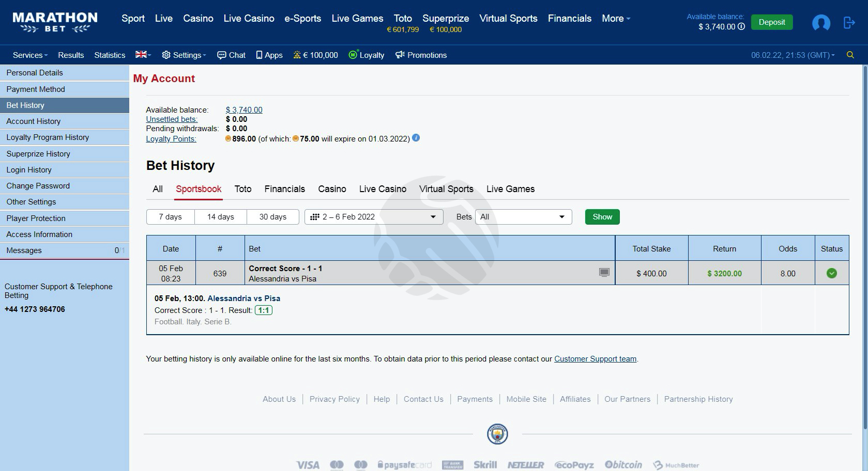This screenshot has width=868, height=471.
Task: Open Change Password in sidebar
Action: (x=65, y=186)
